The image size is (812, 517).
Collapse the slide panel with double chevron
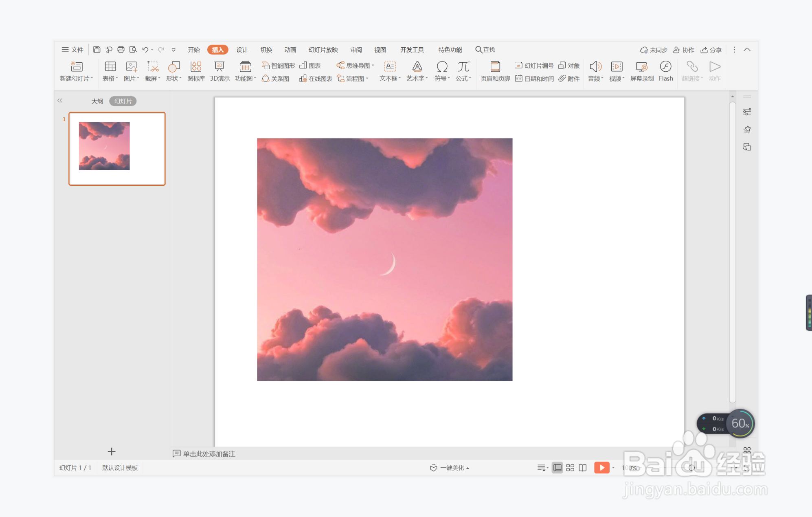(x=60, y=100)
